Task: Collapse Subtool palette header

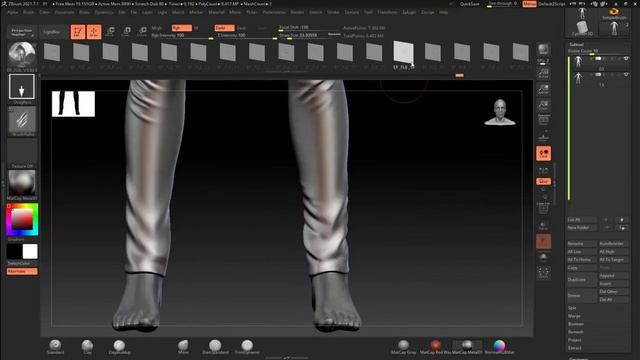Action: tap(576, 44)
